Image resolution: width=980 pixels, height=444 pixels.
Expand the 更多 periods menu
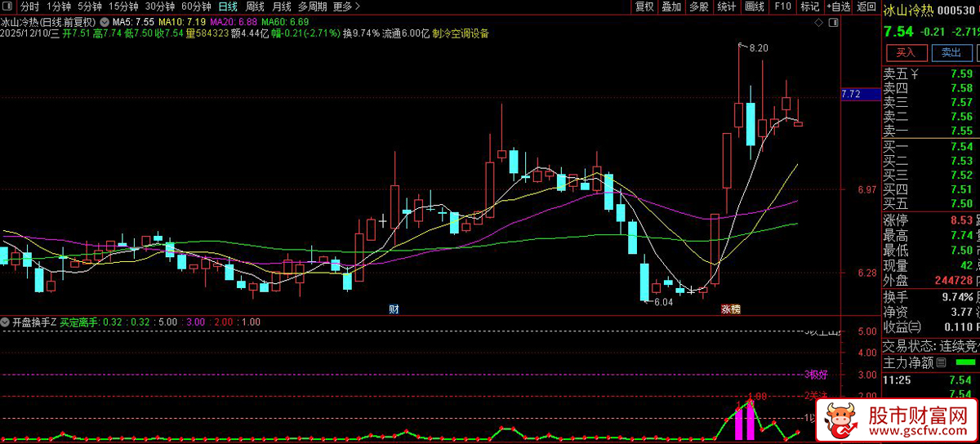[347, 7]
